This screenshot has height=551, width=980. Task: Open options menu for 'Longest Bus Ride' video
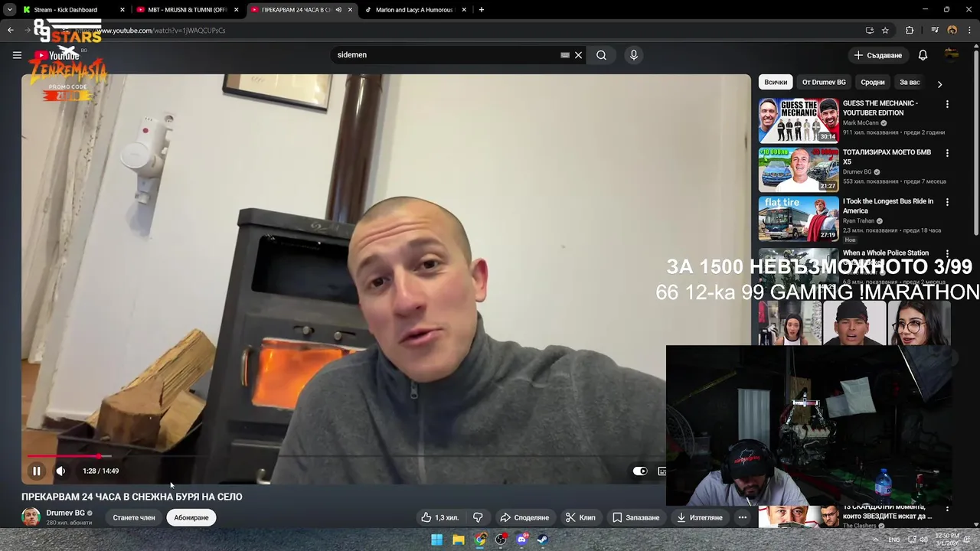[x=947, y=202]
